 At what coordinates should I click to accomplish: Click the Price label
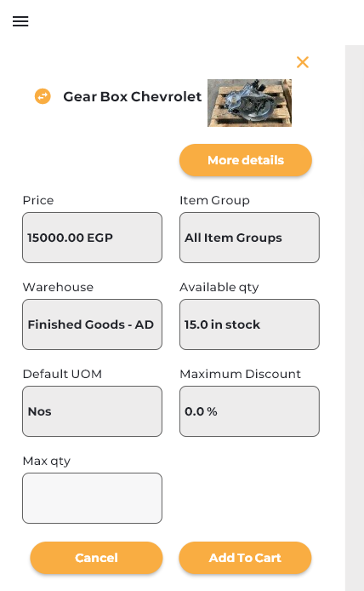click(x=38, y=200)
